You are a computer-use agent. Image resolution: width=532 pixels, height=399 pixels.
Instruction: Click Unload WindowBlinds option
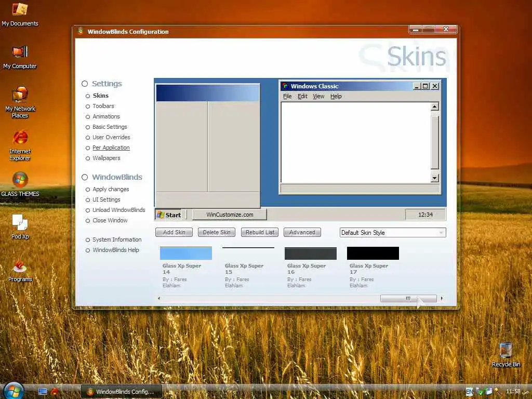pos(119,210)
